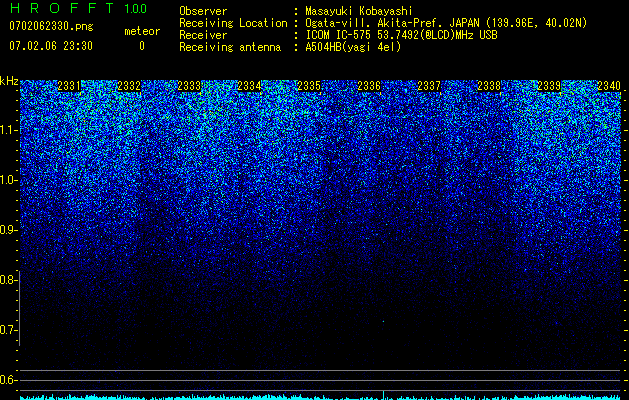Screen dimensions: 629x400
Task: Click time marker 2335
Action: coord(309,86)
